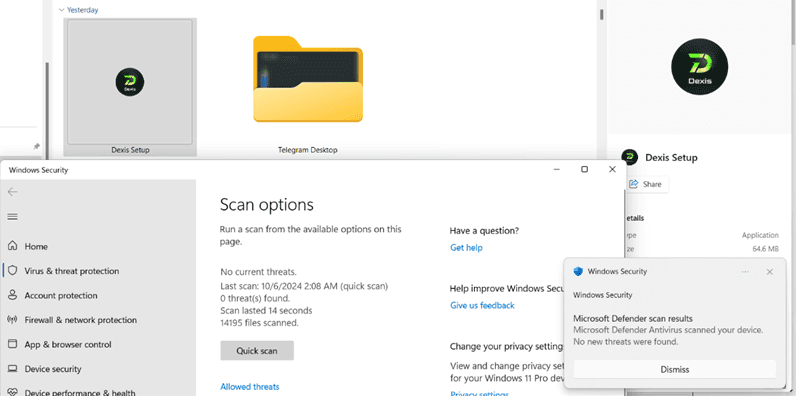Click the 'No current threats.' text
Screen dimensions: 796x396
[x=258, y=272]
